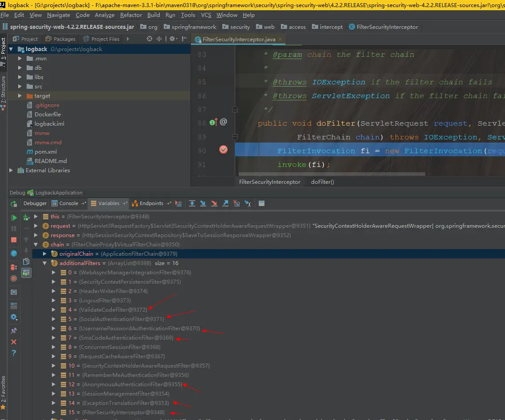The width and height of the screenshot is (505, 420).
Task: Toggle the pin tab icon
Action: 14,331
